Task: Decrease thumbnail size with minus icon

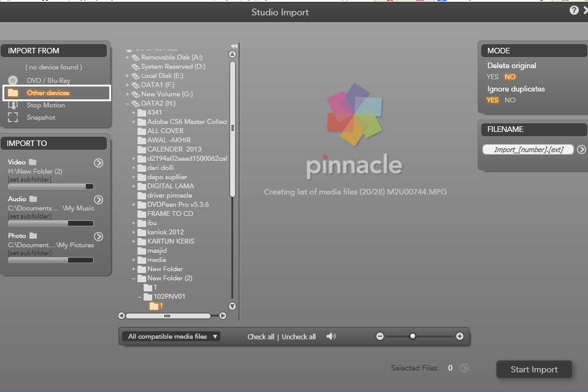Action: click(x=380, y=336)
